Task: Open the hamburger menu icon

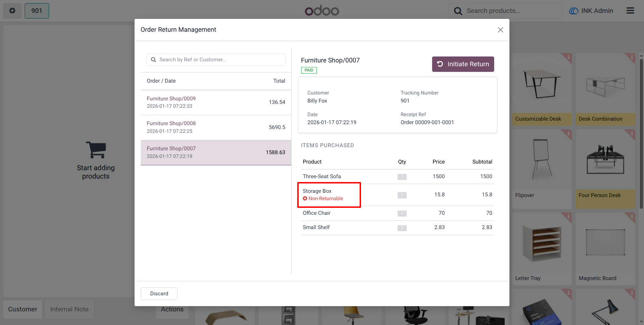Action: [x=630, y=11]
